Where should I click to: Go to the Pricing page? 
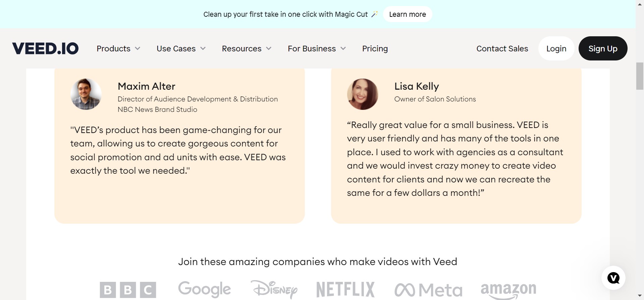pos(375,49)
